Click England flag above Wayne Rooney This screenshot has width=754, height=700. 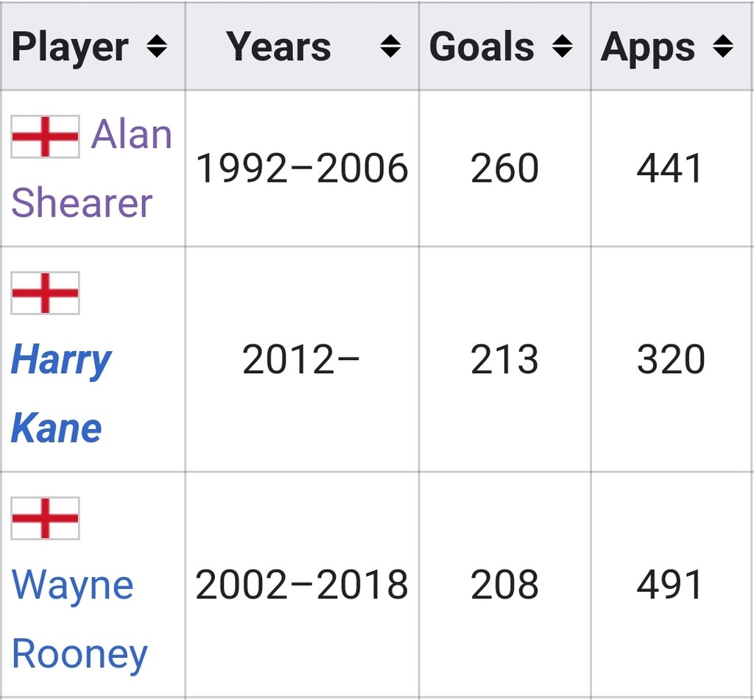pyautogui.click(x=45, y=518)
